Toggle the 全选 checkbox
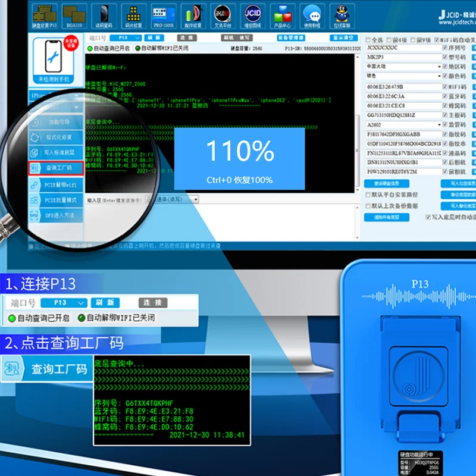476x476 pixels. coord(368,39)
